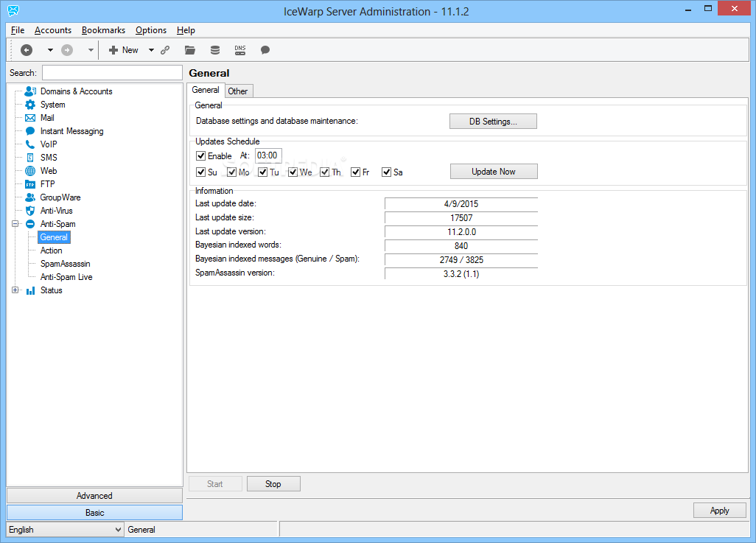Click the VoIP phone icon
This screenshot has height=543, width=756.
point(30,144)
